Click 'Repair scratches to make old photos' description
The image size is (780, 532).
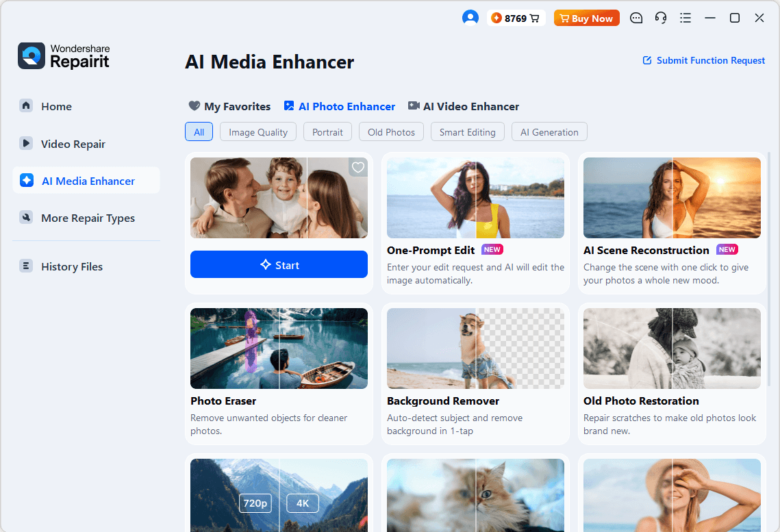[x=670, y=424]
